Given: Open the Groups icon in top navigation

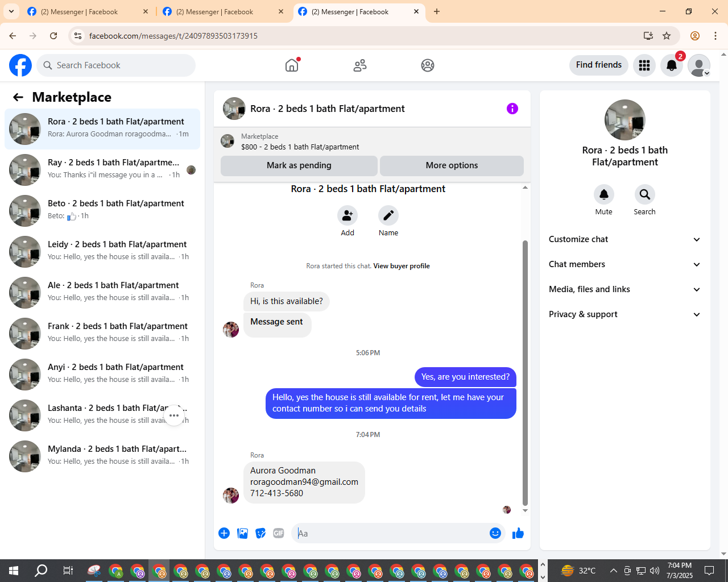Looking at the screenshot, I should (x=428, y=65).
